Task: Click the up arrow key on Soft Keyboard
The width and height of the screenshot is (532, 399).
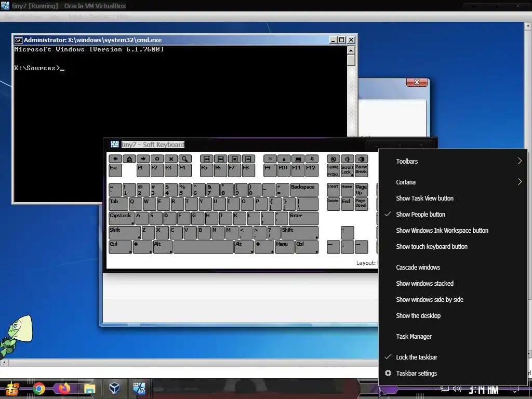Action: (347, 233)
